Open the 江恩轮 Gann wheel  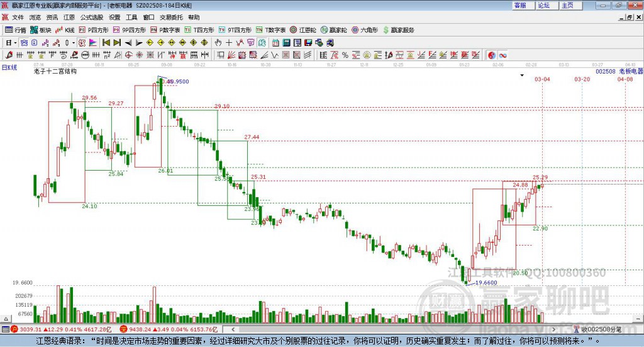303,30
